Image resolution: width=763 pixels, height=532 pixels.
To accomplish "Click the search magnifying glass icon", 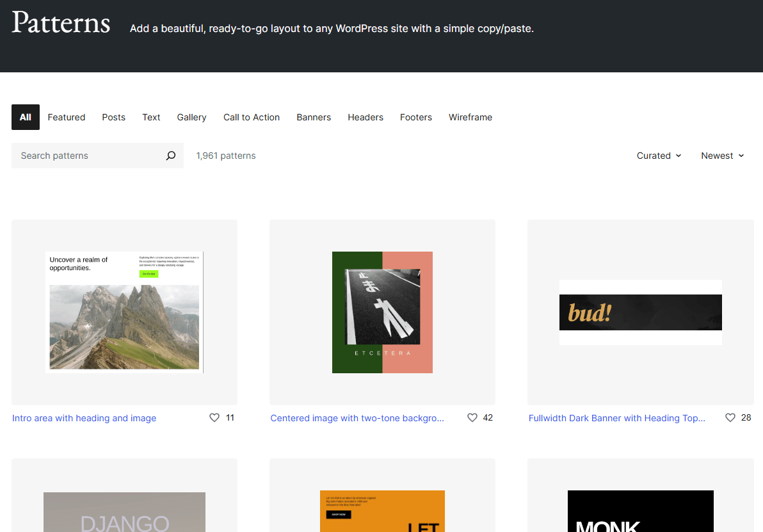I will coord(170,156).
